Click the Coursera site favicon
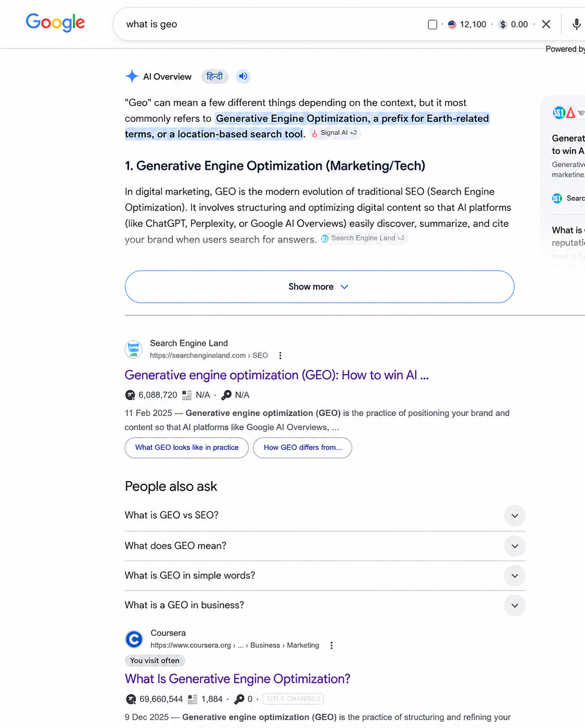This screenshot has width=585, height=728. click(x=134, y=639)
